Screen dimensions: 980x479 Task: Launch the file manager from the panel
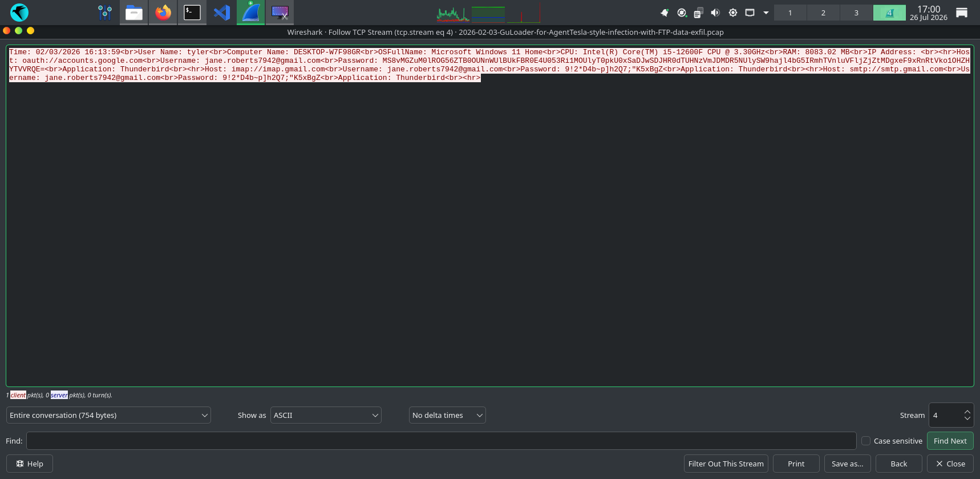tap(134, 13)
